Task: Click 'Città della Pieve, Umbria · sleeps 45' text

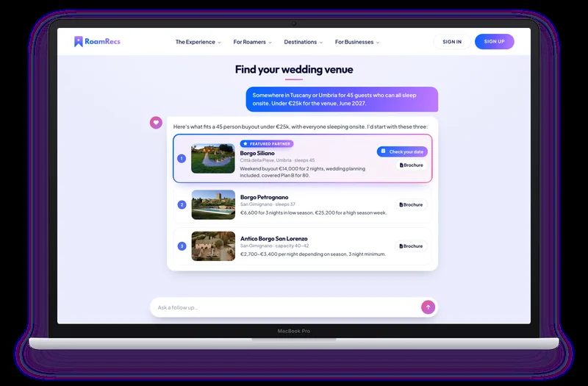Action: (277, 160)
